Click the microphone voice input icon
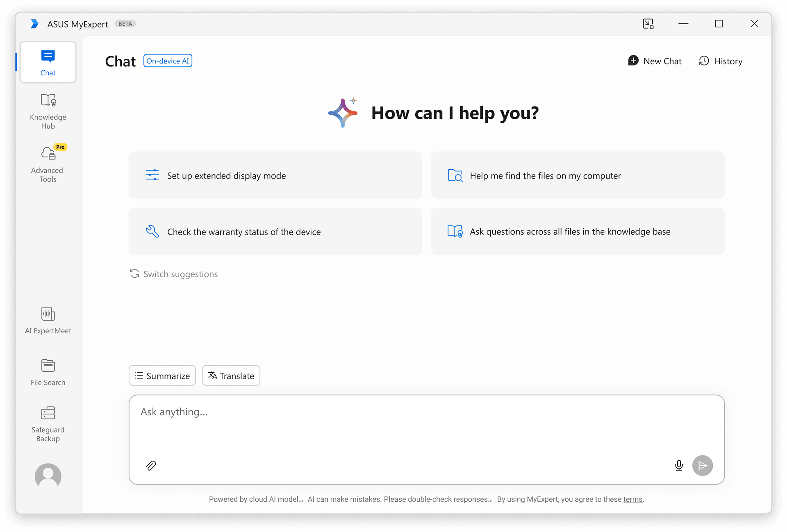This screenshot has height=532, width=787. [679, 466]
